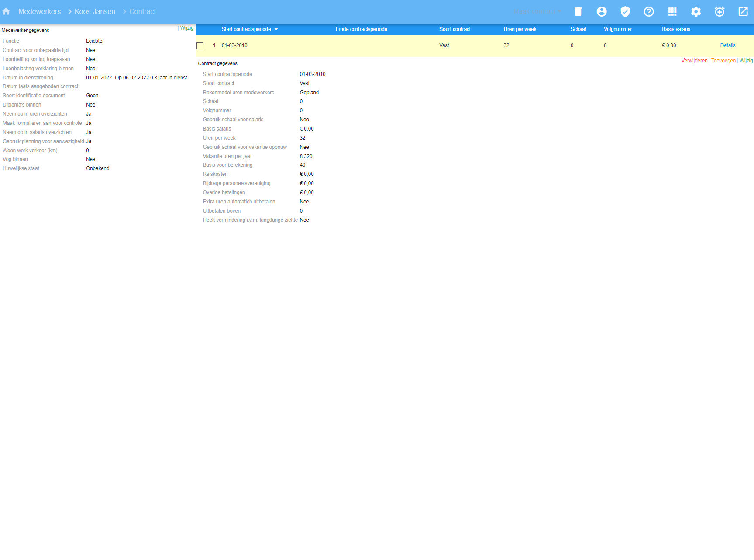Viewport: 754px width, 560px height.
Task: Click the trash delete icon
Action: point(578,12)
